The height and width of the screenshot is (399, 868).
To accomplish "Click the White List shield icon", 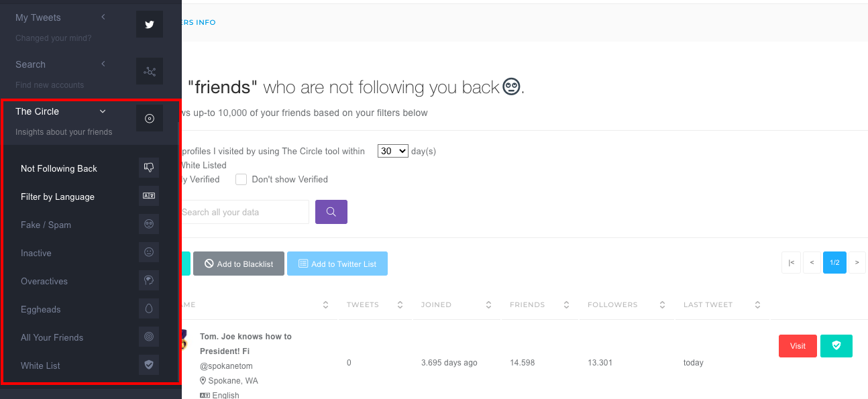I will point(149,365).
